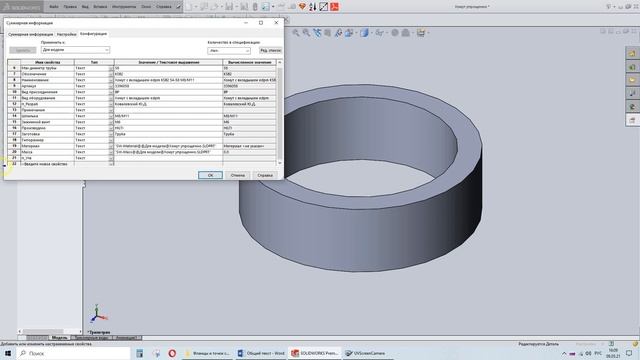Click scroll down arrow of properties table
This screenshot has height=360, width=640.
(280, 163)
